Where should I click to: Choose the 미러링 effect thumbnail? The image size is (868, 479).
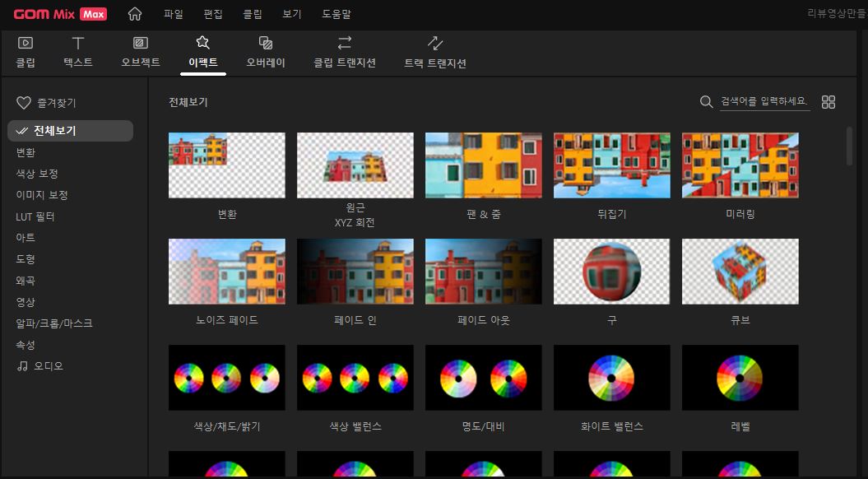740,165
